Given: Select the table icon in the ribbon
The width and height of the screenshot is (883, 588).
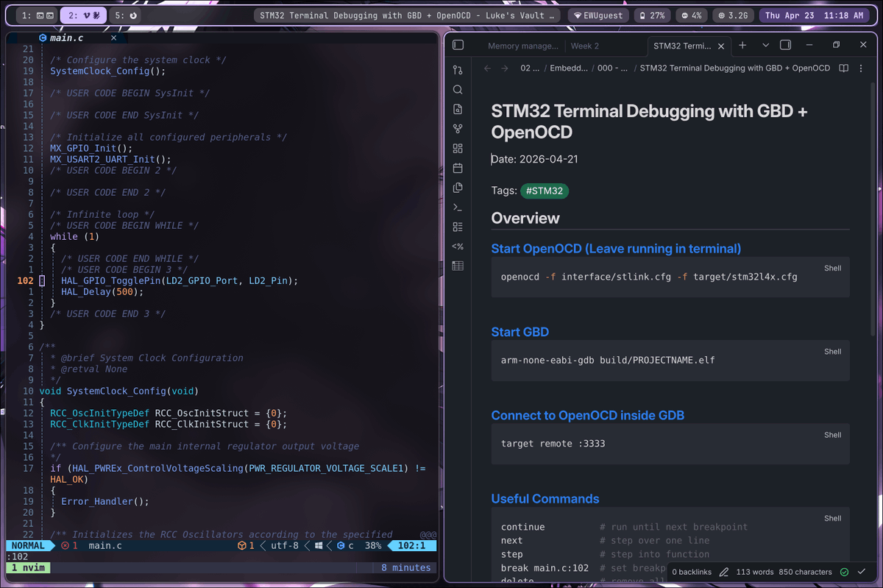Looking at the screenshot, I should click(458, 266).
